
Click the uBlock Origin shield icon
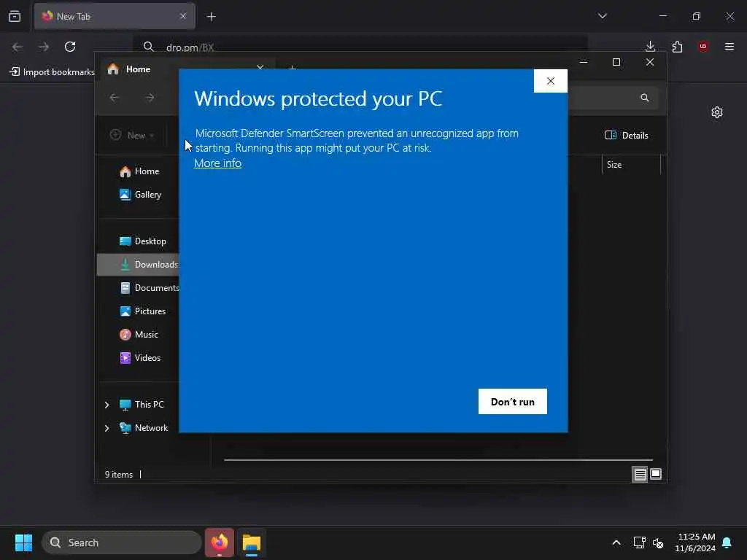click(x=703, y=46)
